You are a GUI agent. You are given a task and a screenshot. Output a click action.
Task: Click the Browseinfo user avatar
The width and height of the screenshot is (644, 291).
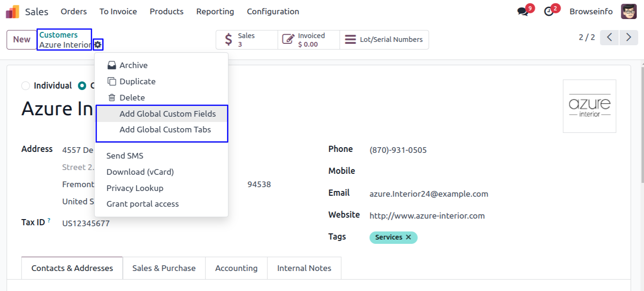point(629,11)
